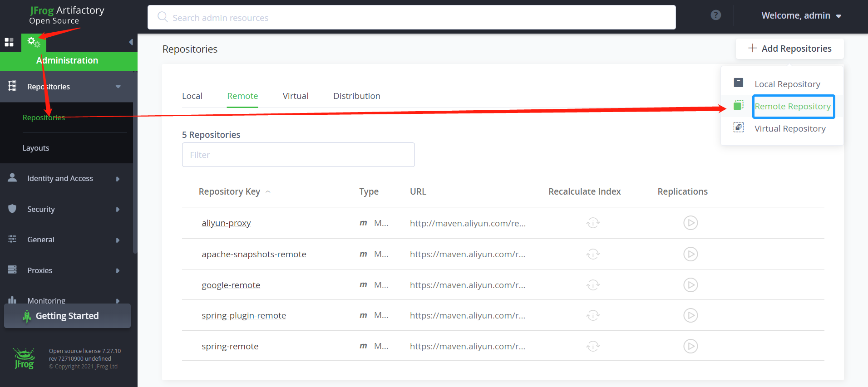Click the green Remote Repository icon

pyautogui.click(x=739, y=105)
